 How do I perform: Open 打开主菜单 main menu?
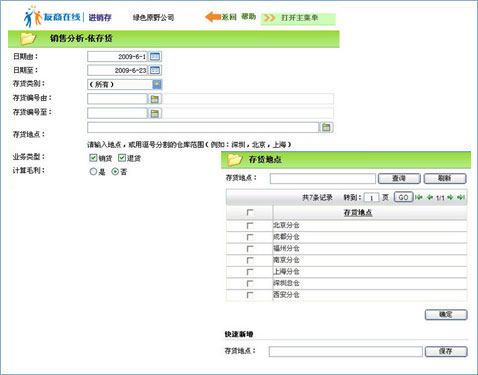point(299,18)
